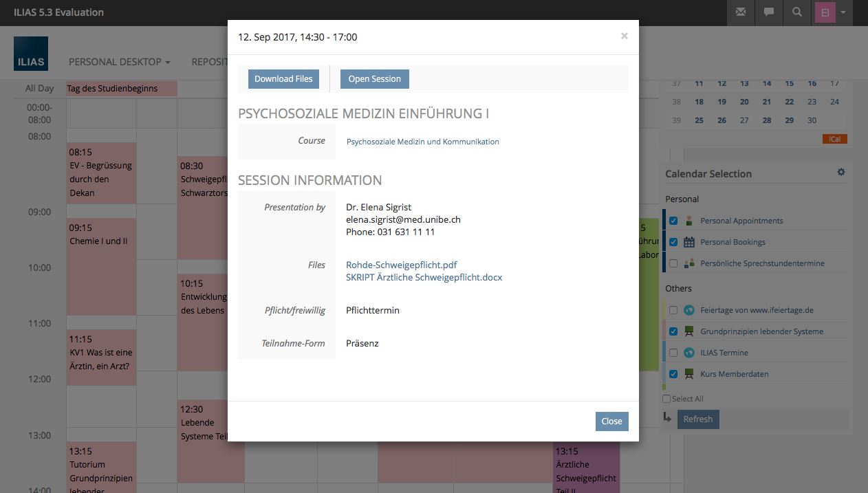Click the Personal Bookings label

click(x=733, y=242)
